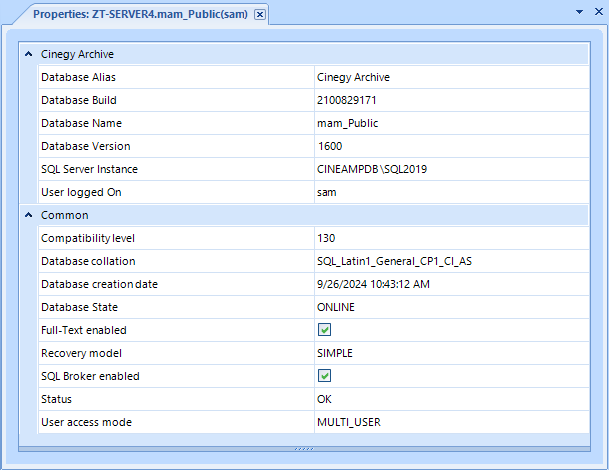This screenshot has width=609, height=470.
Task: Click the compatibility value 130
Action: tap(326, 238)
